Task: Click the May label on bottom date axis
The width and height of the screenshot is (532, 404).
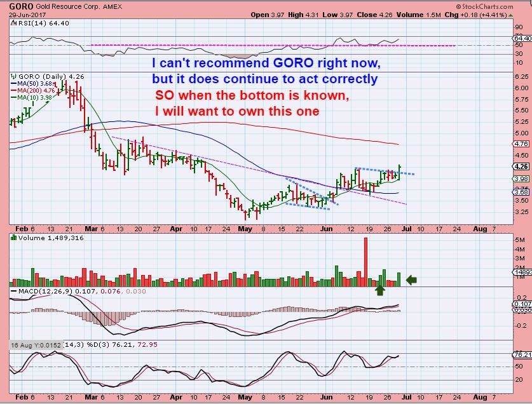Action: tap(245, 397)
